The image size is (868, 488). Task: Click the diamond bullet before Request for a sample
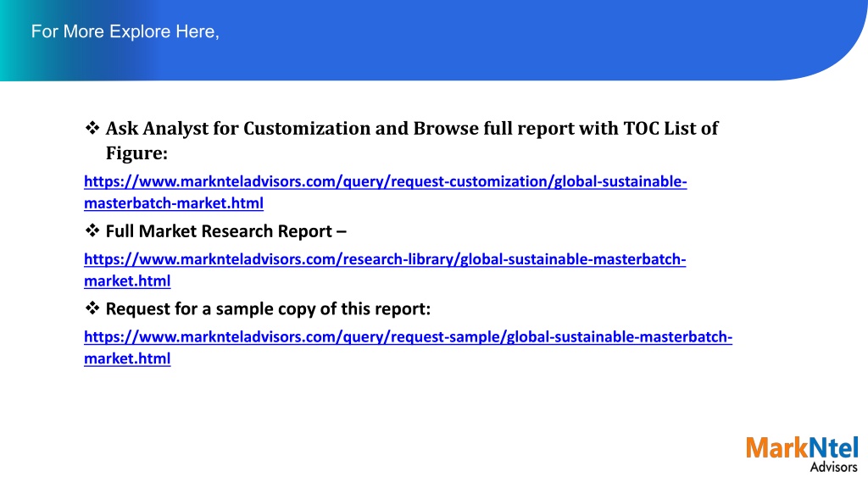(x=92, y=308)
